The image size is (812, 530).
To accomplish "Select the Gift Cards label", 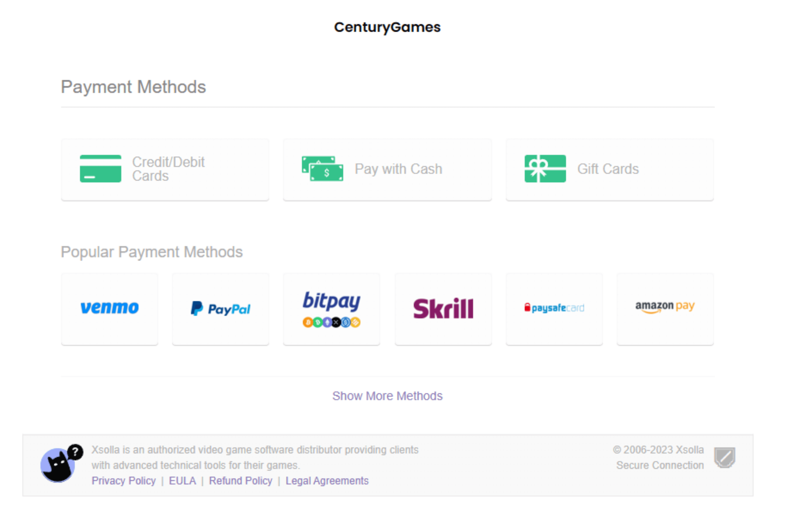I will tap(608, 169).
